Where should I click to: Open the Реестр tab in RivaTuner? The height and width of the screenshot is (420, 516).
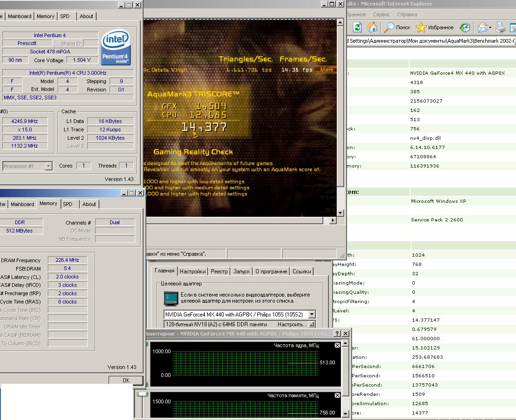[219, 271]
